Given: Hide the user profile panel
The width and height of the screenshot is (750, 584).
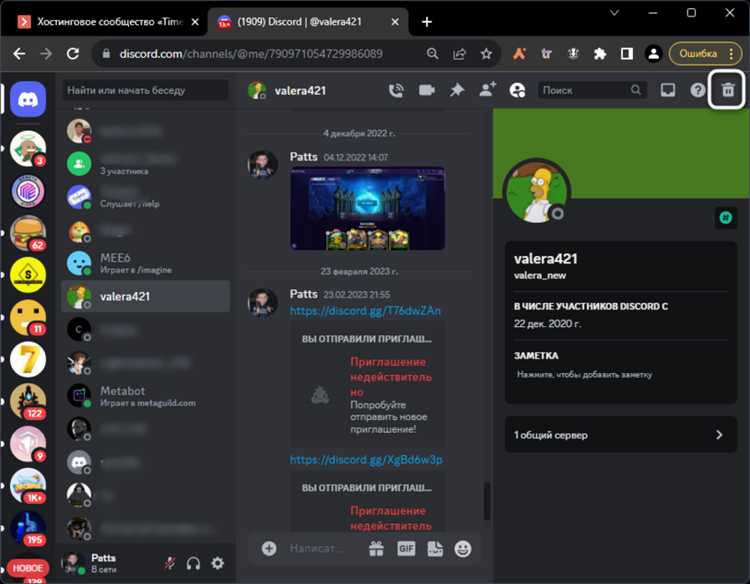Looking at the screenshot, I should [517, 90].
